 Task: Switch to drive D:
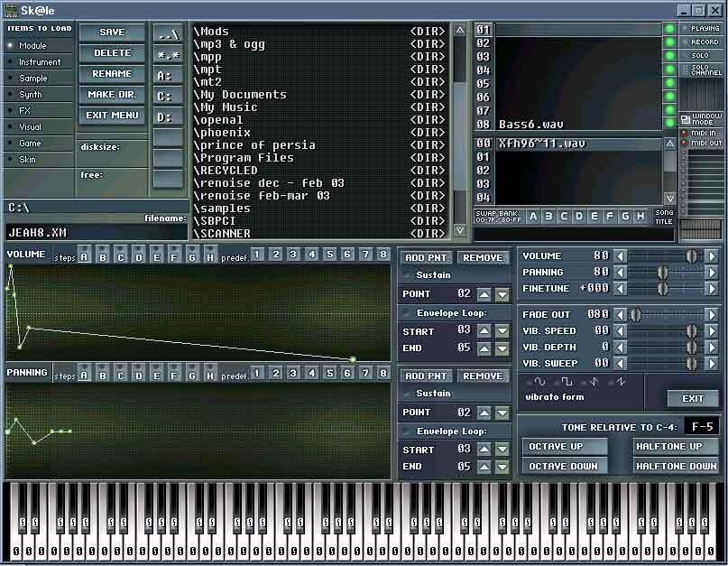pyautogui.click(x=167, y=116)
